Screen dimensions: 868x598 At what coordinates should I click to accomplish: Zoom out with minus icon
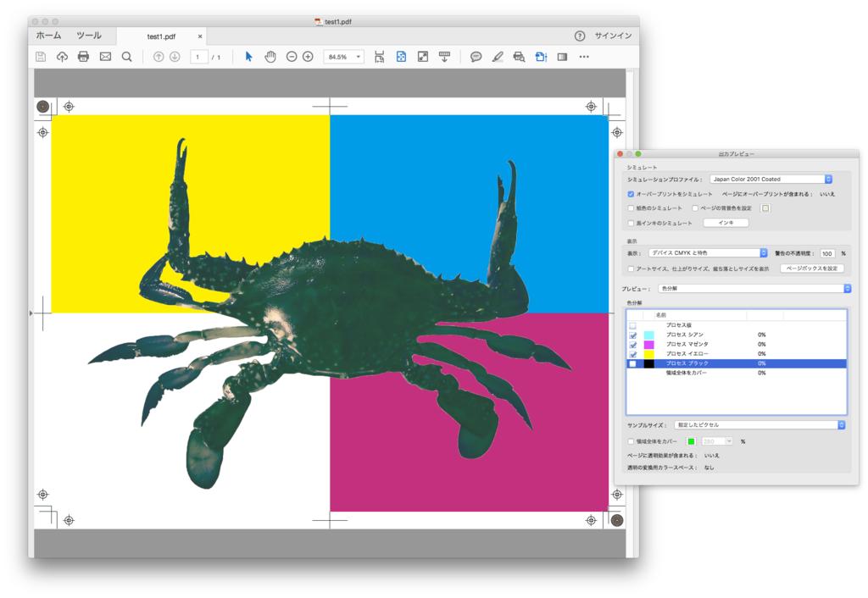click(x=292, y=57)
